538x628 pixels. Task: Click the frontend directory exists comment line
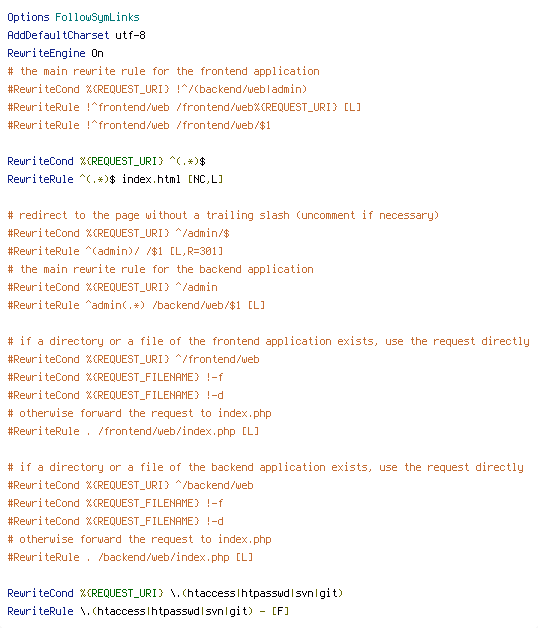click(268, 341)
